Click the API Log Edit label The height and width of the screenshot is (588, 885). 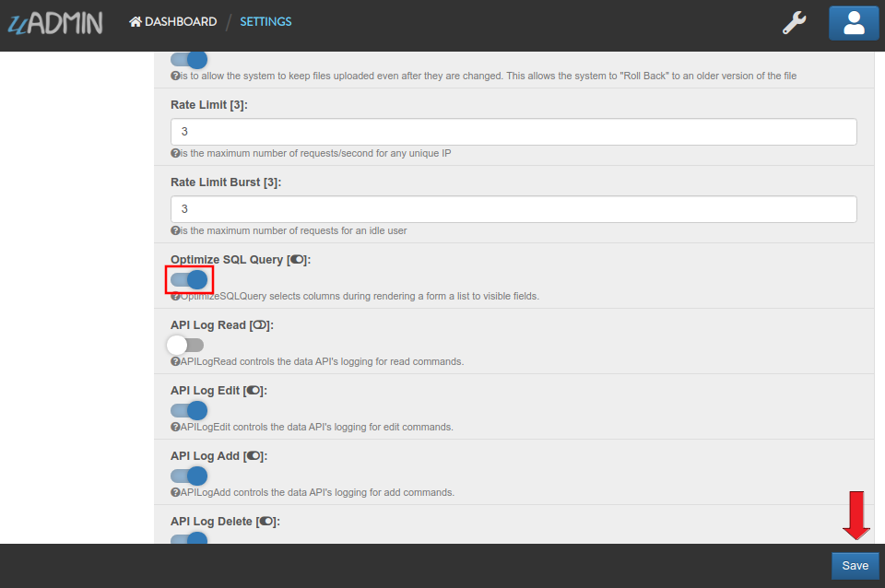[219, 391]
